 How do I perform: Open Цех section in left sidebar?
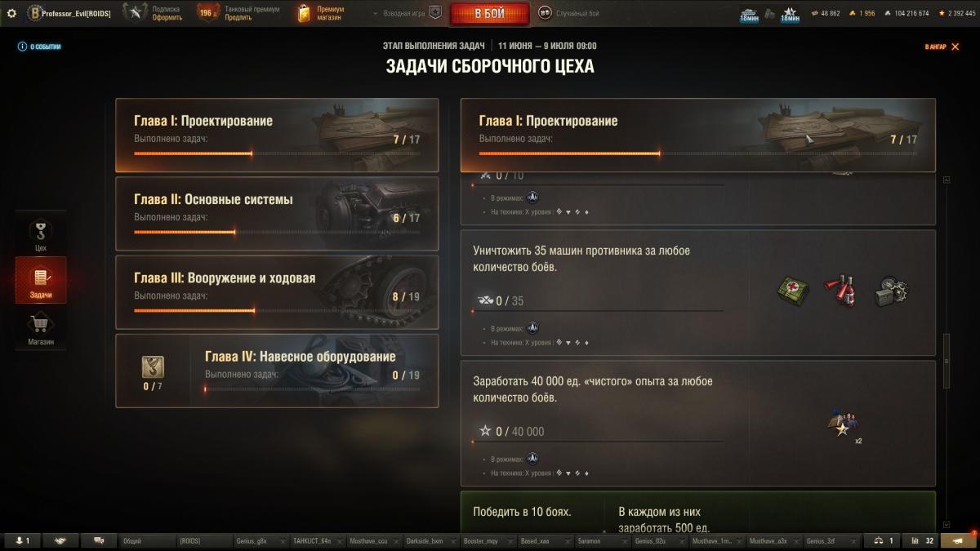(41, 234)
